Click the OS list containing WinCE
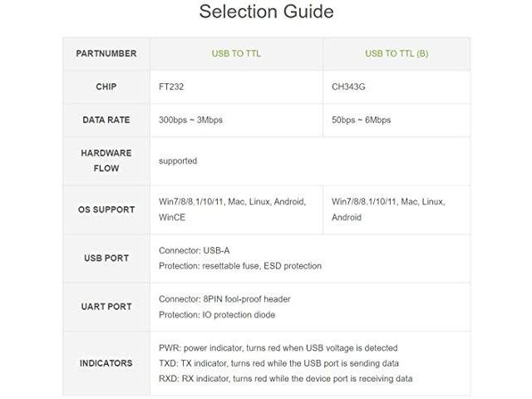The image size is (532, 399). (x=232, y=209)
